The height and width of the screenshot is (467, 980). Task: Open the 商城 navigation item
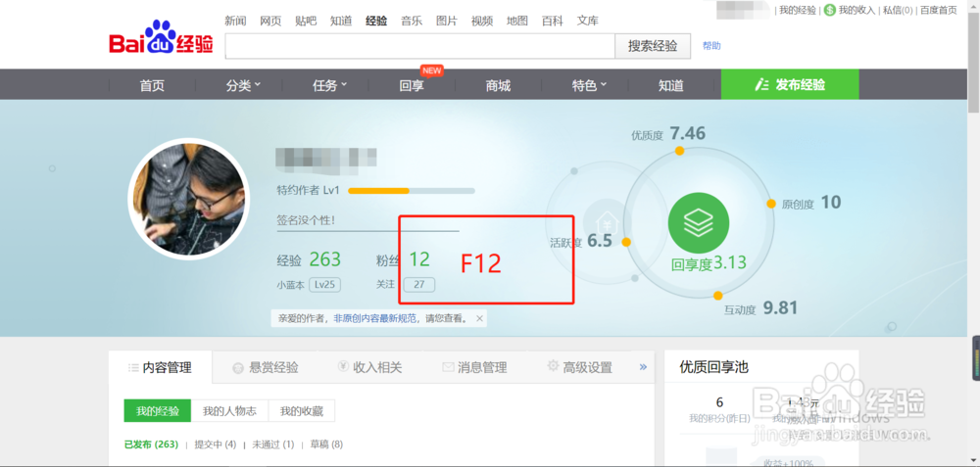[498, 85]
